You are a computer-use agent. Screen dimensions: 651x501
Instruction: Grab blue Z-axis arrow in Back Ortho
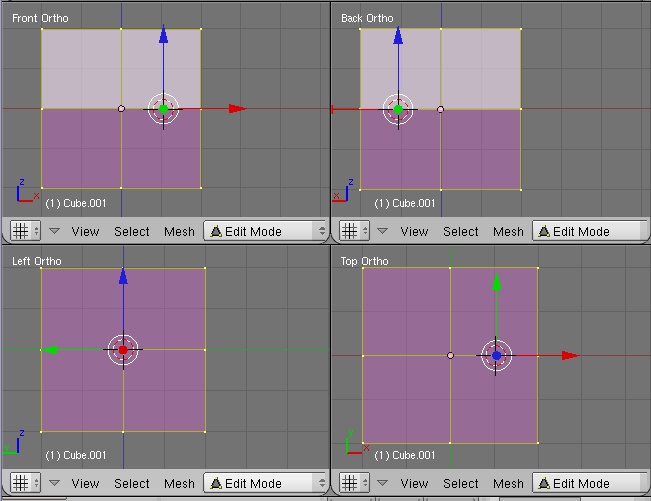pyautogui.click(x=398, y=36)
